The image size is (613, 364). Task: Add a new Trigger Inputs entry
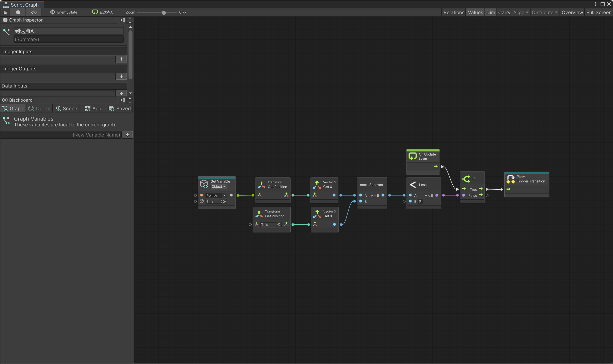click(x=121, y=59)
